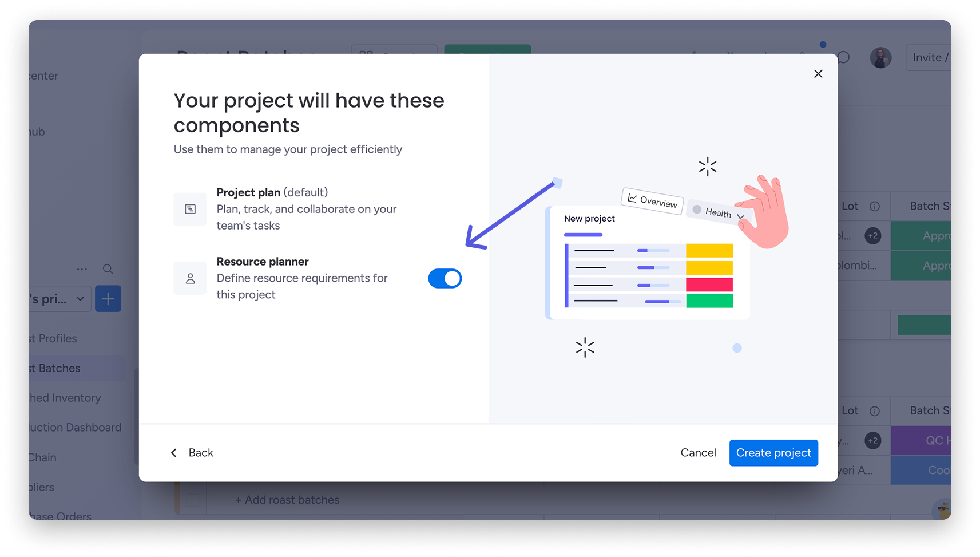Go back to the previous step

point(192,453)
